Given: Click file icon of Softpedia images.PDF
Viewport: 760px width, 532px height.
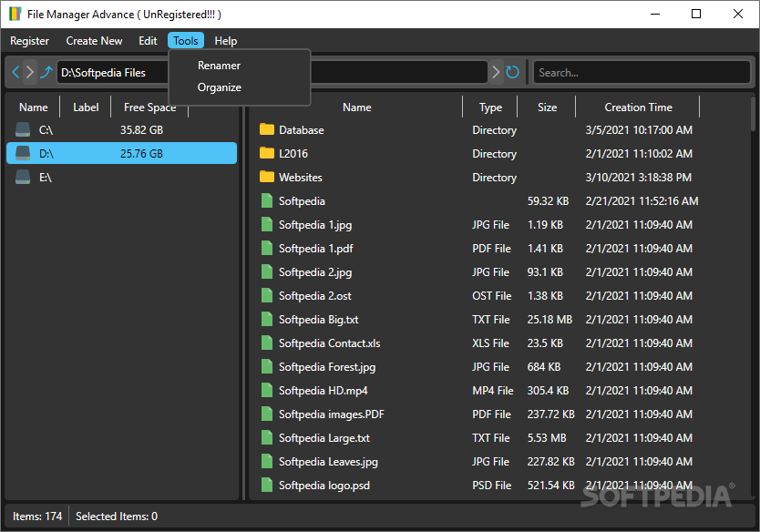Looking at the screenshot, I should [267, 414].
